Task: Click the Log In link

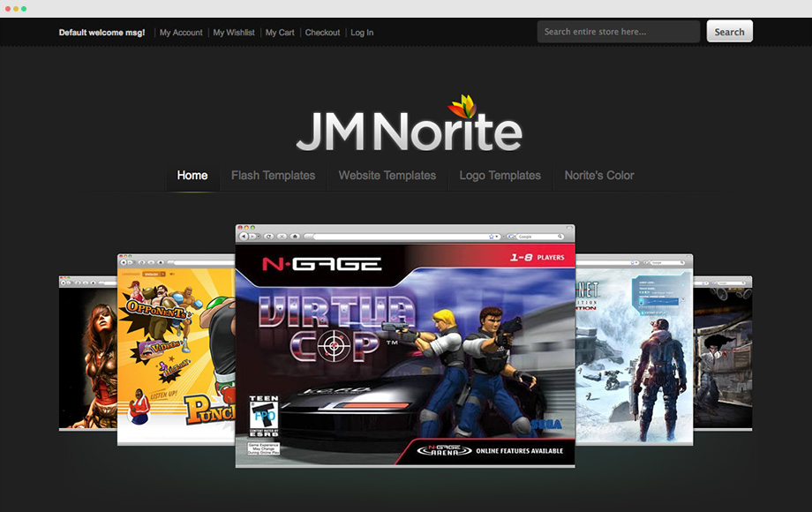Action: coord(362,33)
